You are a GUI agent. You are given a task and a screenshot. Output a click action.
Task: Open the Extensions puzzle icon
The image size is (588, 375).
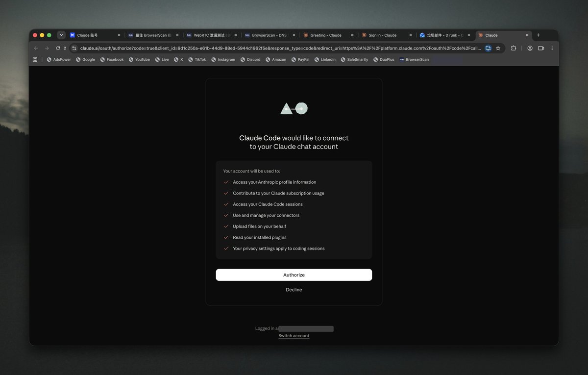pos(514,48)
